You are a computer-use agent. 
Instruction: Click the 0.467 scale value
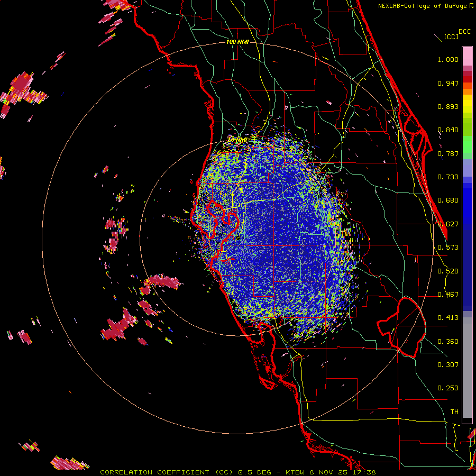448,295
